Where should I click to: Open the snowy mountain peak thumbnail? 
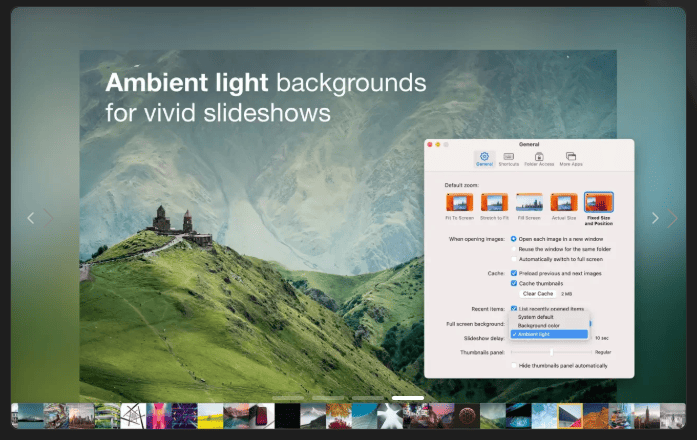click(313, 416)
